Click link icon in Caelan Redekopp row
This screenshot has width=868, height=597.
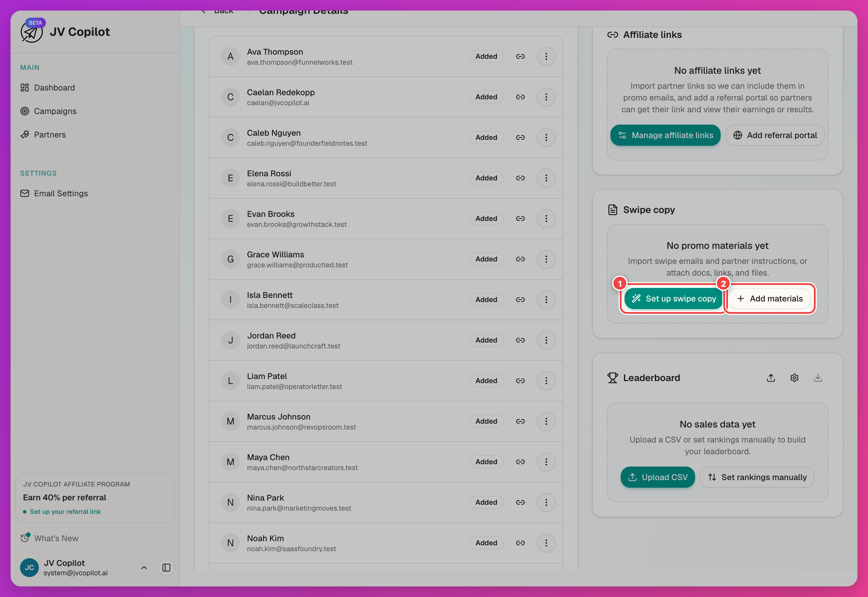click(520, 97)
